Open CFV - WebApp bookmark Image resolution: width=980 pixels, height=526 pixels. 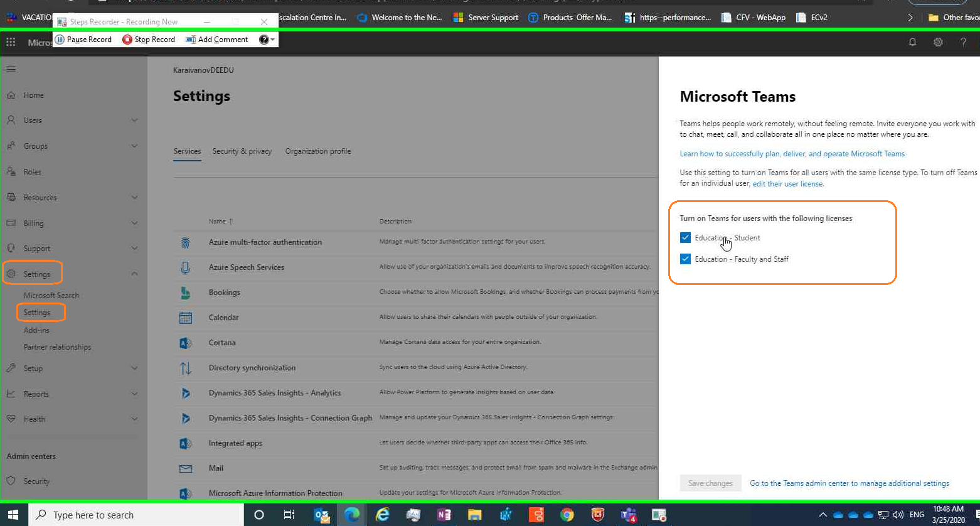(x=754, y=18)
